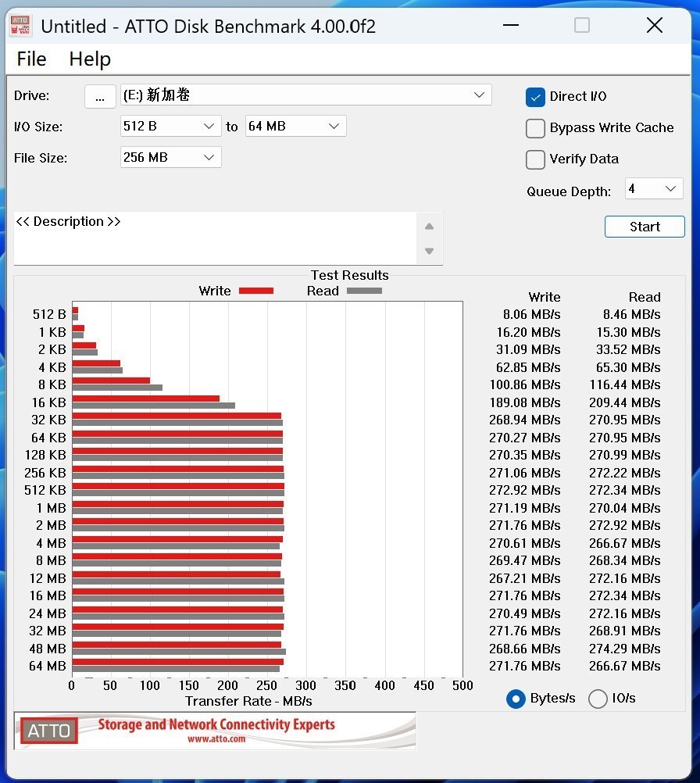Click the 272.92 MB/s write value at 512 KB
This screenshot has width=700, height=783.
[x=525, y=491]
